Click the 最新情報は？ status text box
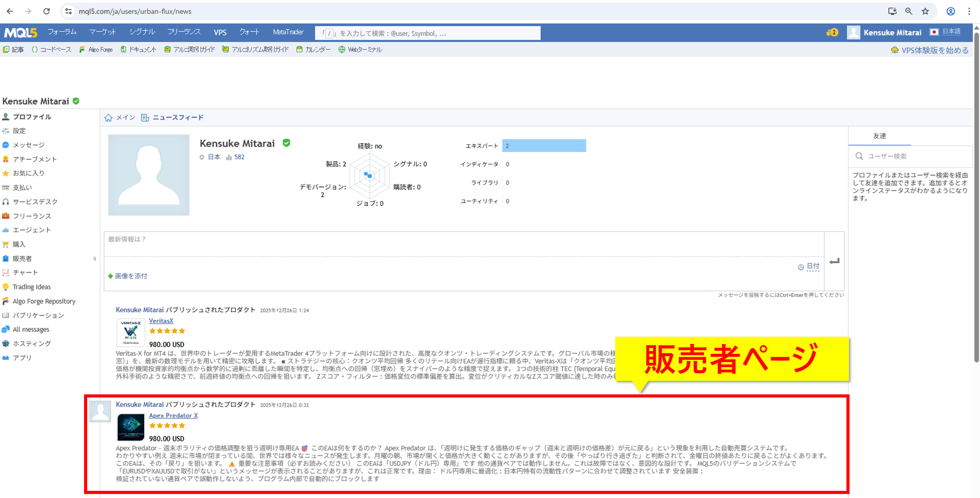The image size is (980, 498). (x=464, y=244)
